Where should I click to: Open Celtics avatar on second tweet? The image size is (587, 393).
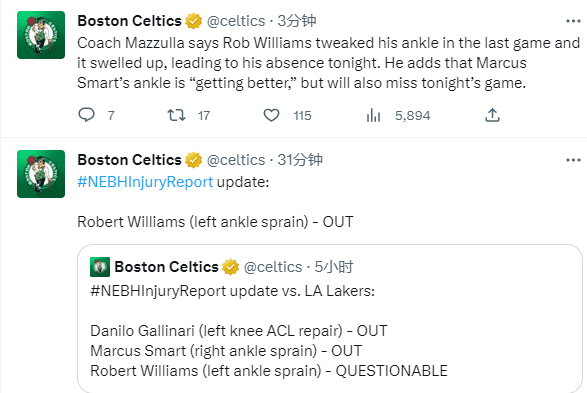coord(41,174)
